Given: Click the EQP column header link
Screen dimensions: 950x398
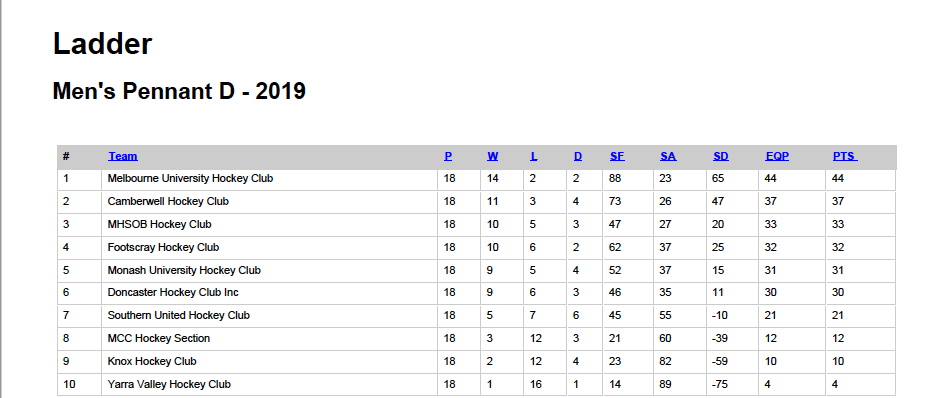Looking at the screenshot, I should (x=777, y=156).
